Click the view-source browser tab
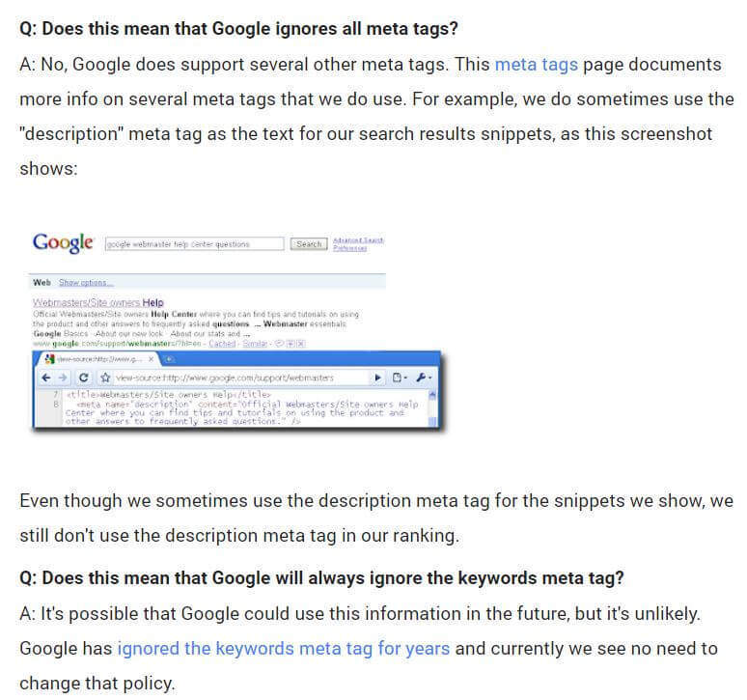 coord(98,359)
